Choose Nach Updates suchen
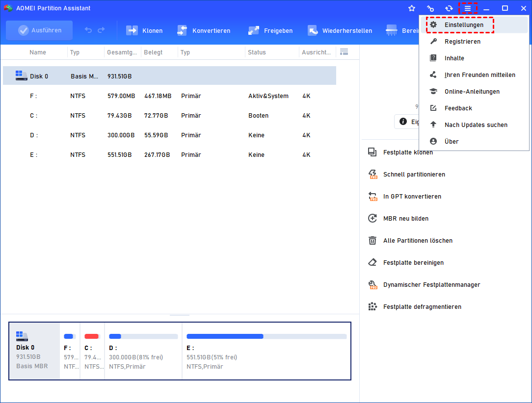The width and height of the screenshot is (532, 403). coord(474,125)
